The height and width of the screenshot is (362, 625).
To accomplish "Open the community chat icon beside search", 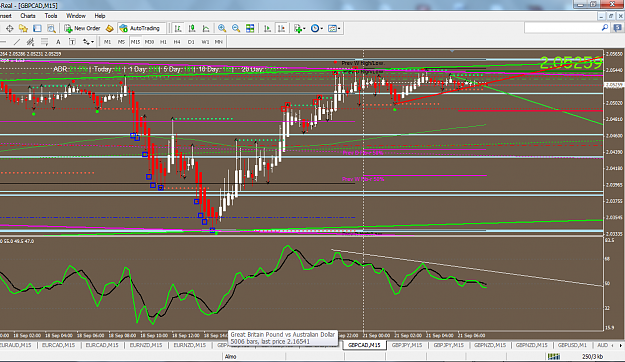I will pos(618,28).
